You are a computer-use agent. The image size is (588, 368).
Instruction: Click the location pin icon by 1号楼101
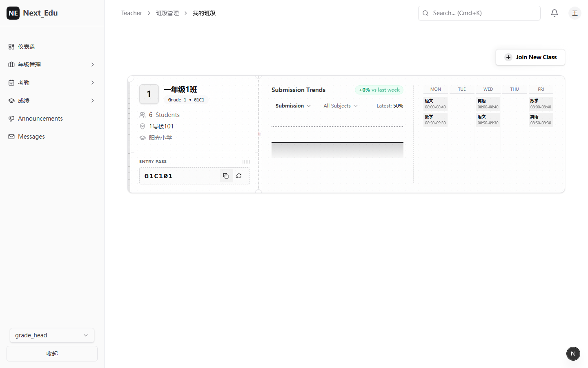pyautogui.click(x=143, y=126)
